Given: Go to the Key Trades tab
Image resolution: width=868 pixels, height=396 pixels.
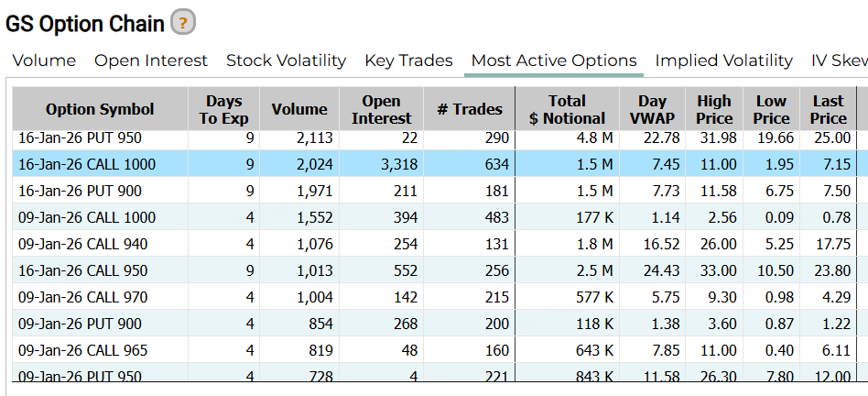Looking at the screenshot, I should (x=408, y=60).
